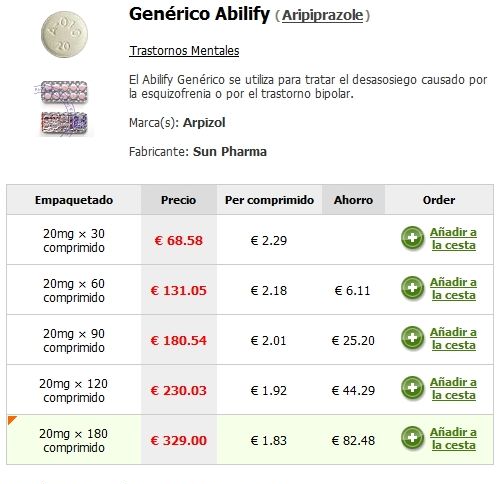Image resolution: width=500 pixels, height=484 pixels.
Task: Open the blister pack product image
Action: 63,108
